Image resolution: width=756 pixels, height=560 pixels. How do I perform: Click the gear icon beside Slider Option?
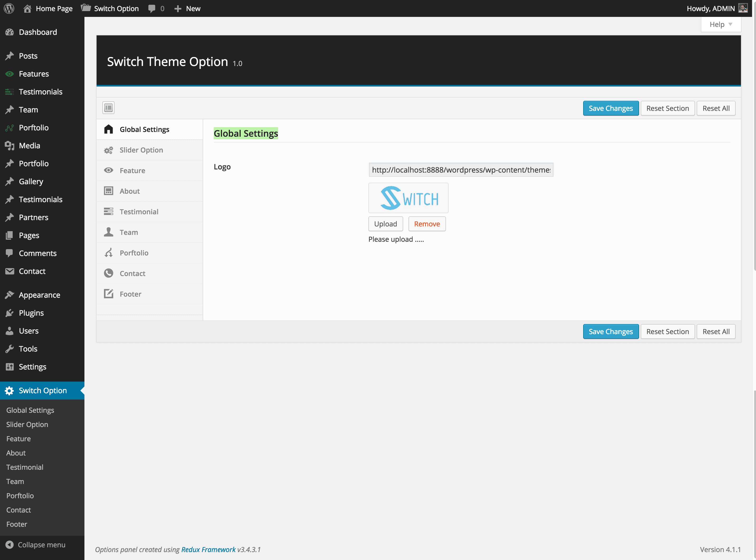pos(108,150)
